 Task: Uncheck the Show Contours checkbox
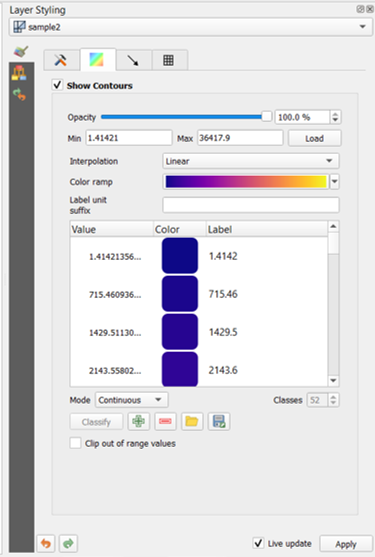point(57,85)
